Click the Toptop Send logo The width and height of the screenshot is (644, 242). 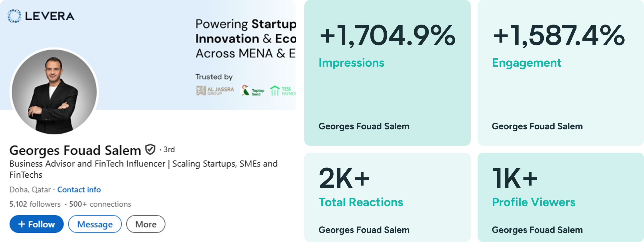[253, 91]
